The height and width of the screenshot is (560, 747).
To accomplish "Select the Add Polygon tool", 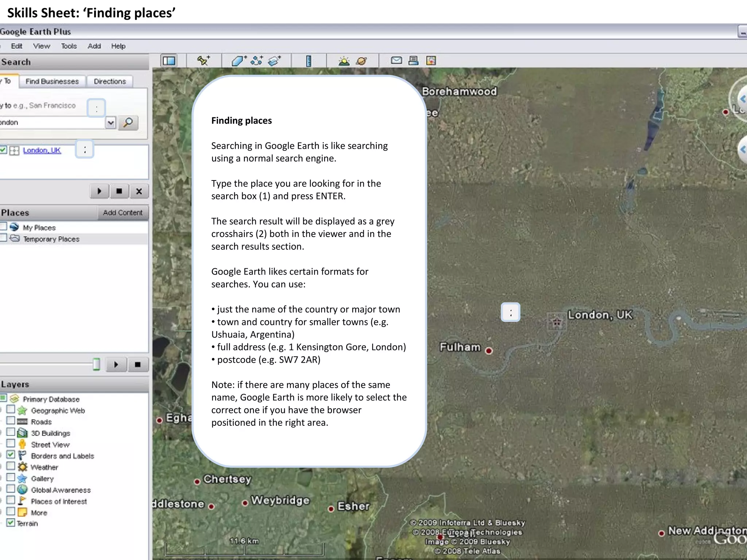I will pos(239,61).
